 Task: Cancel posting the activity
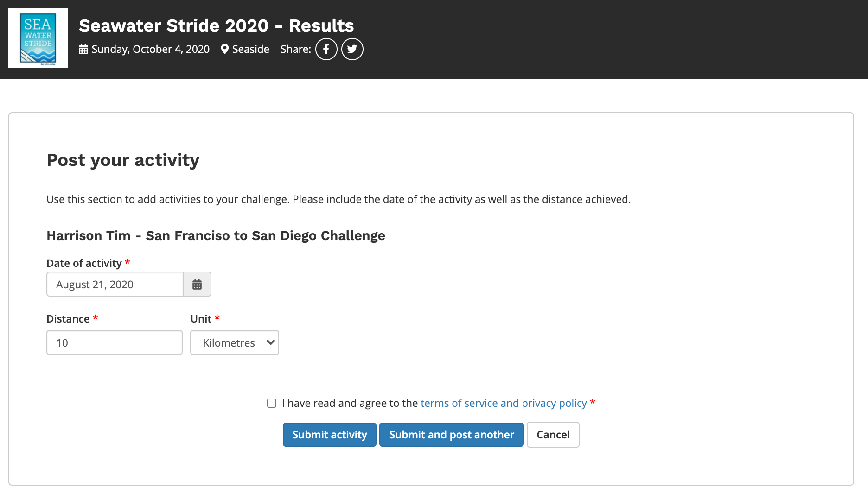click(x=553, y=435)
